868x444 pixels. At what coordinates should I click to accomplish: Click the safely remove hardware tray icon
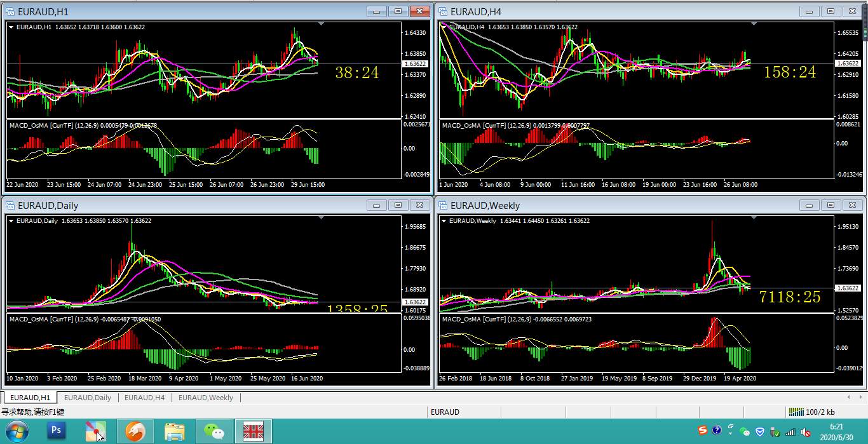pos(775,432)
